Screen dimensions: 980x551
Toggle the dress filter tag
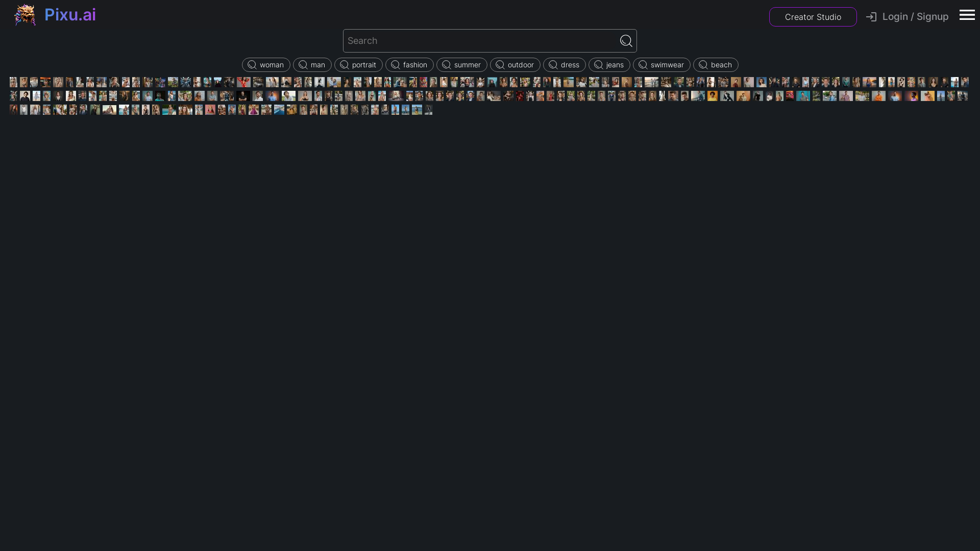coord(564,65)
